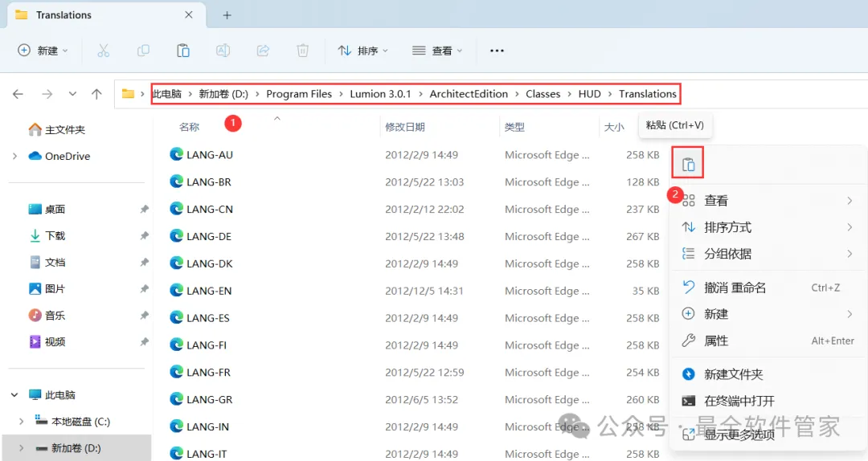Open 分组依据 submenu in context menu
Image resolution: width=868 pixels, height=461 pixels.
point(768,254)
